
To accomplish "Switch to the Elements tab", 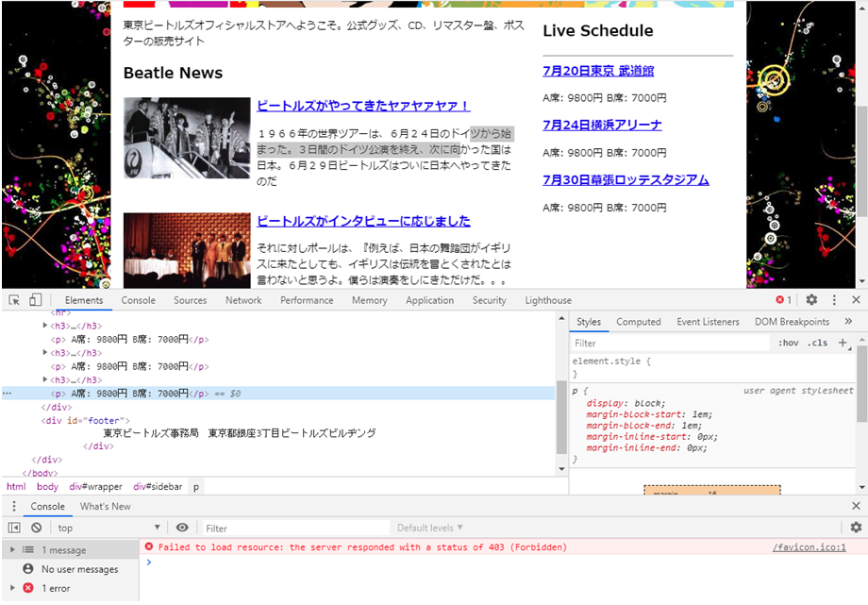I will click(84, 300).
